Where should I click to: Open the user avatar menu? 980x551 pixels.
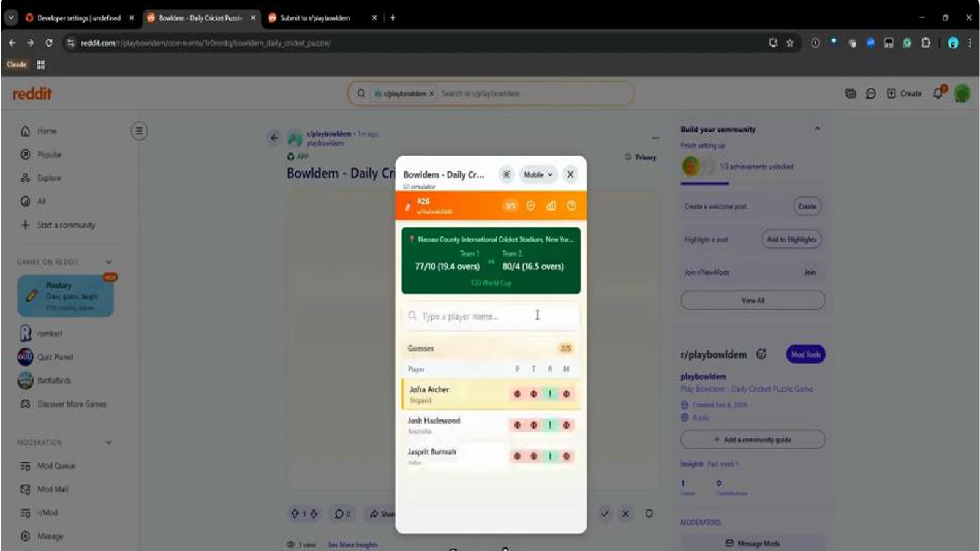[x=962, y=94]
